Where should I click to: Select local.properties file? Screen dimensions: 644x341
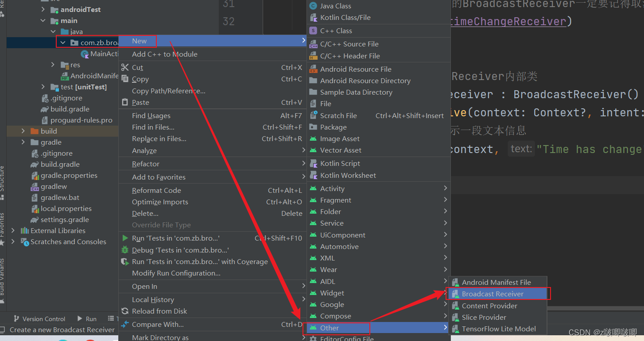(61, 208)
